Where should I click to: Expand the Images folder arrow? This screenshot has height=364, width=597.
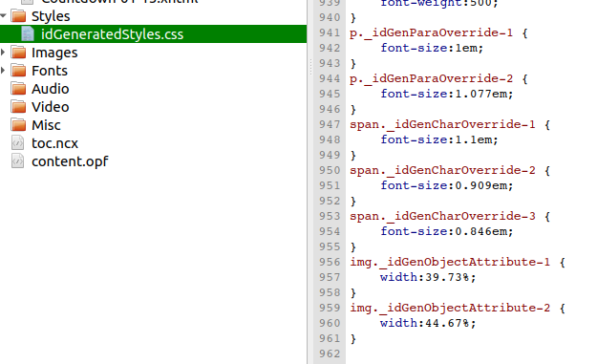(3, 53)
